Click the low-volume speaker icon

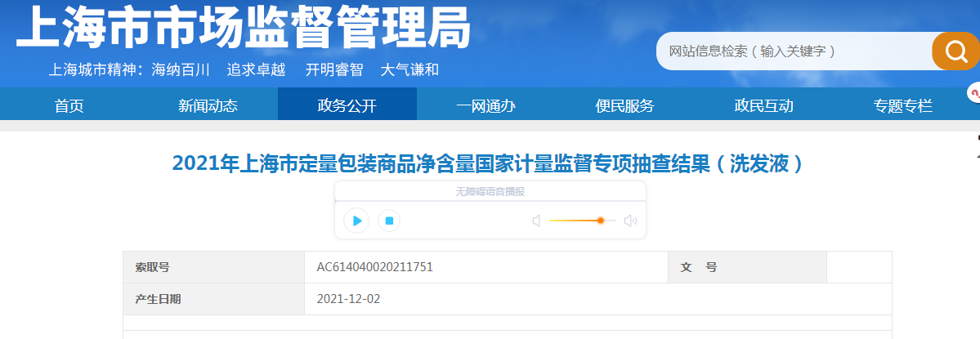(x=535, y=221)
